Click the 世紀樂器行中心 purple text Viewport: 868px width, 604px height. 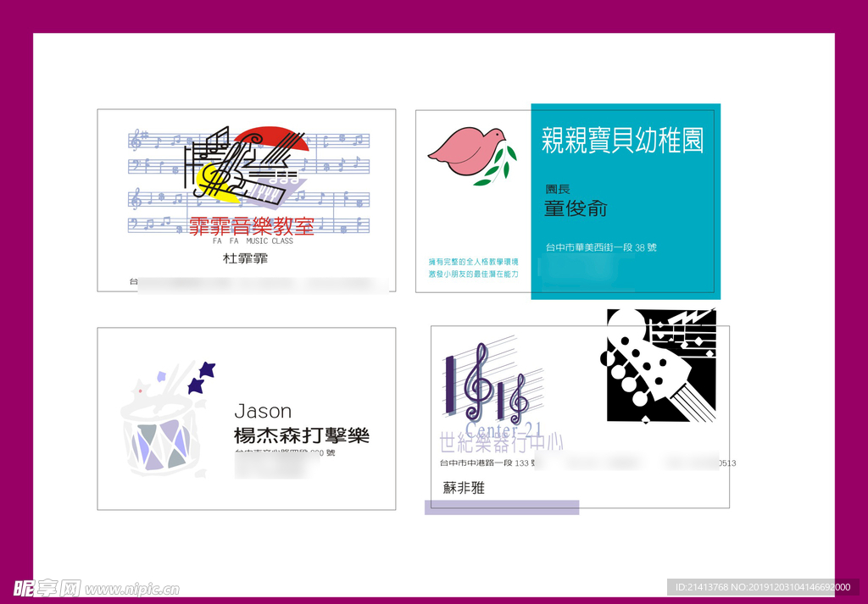501,443
